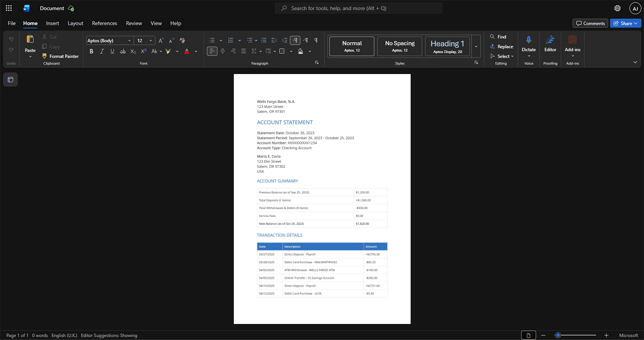Click the Dictate microphone icon
This screenshot has height=340, width=644.
[x=528, y=40]
